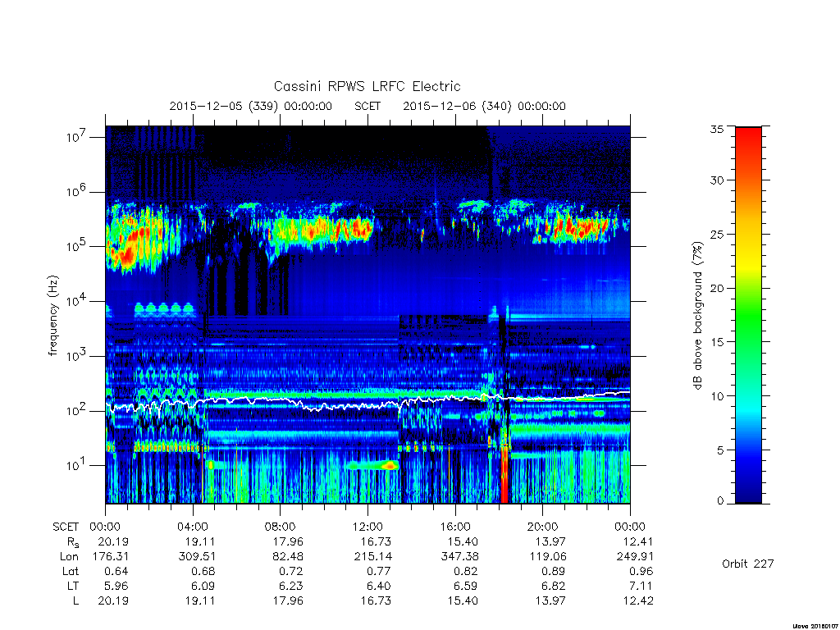Click the frequency (Hz) axis label

[x=52, y=316]
